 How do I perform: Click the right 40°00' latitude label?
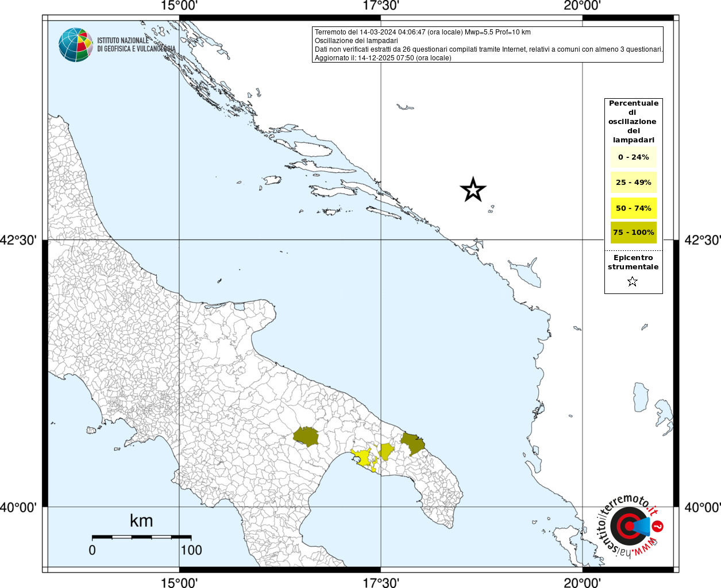702,507
